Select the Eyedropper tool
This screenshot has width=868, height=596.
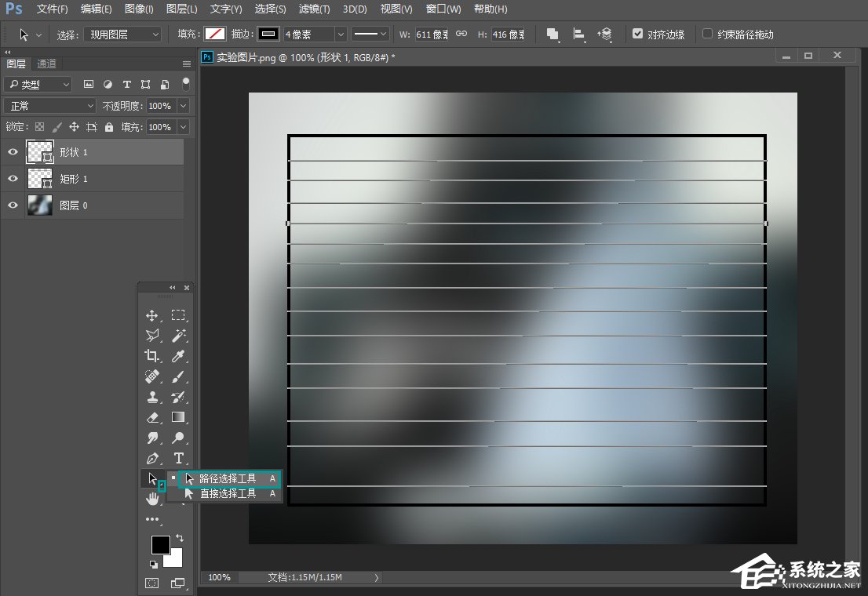coord(178,356)
